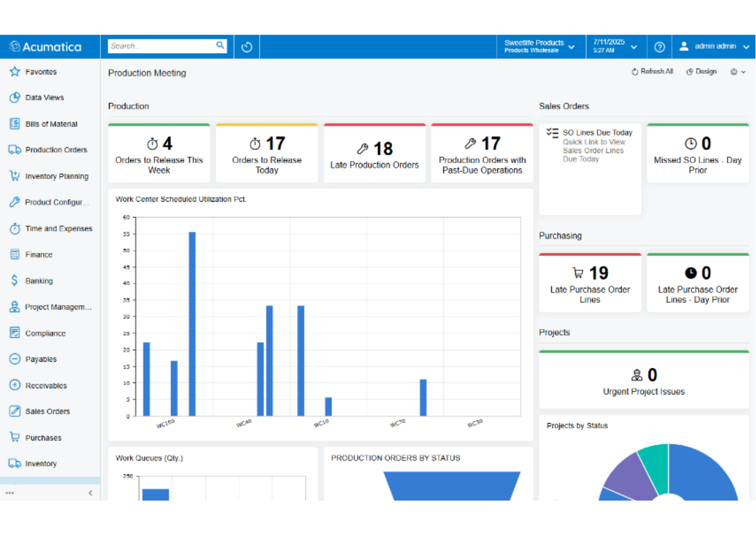The width and height of the screenshot is (756, 536).
Task: Click the Inventory Planning cart icon
Action: tap(15, 176)
